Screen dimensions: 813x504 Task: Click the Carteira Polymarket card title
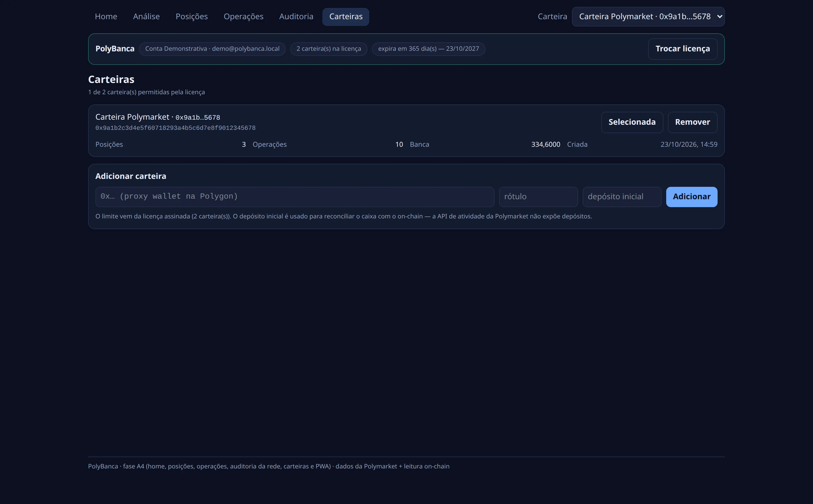coord(158,117)
